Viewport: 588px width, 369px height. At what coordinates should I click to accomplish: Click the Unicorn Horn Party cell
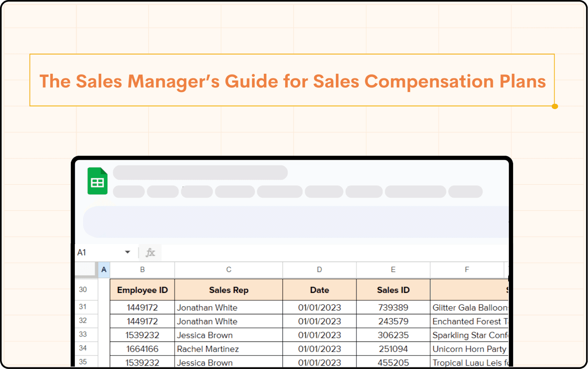coord(469,349)
